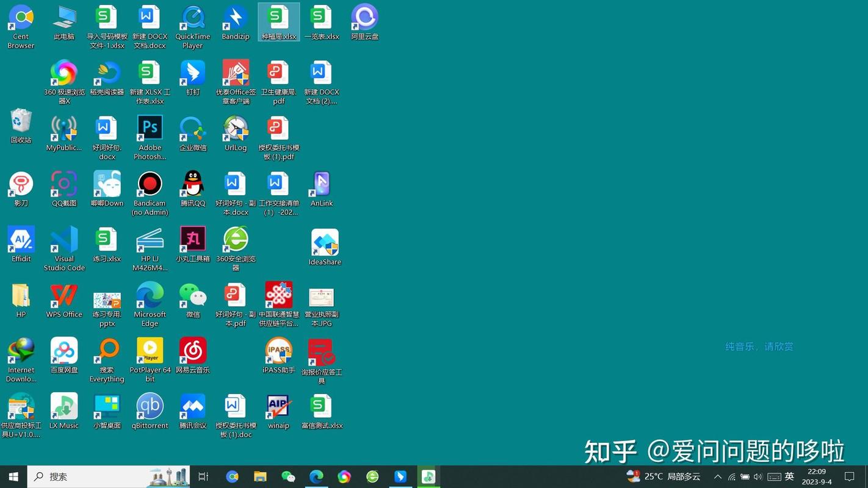Open MyPublic desktop shortcut

[64, 129]
